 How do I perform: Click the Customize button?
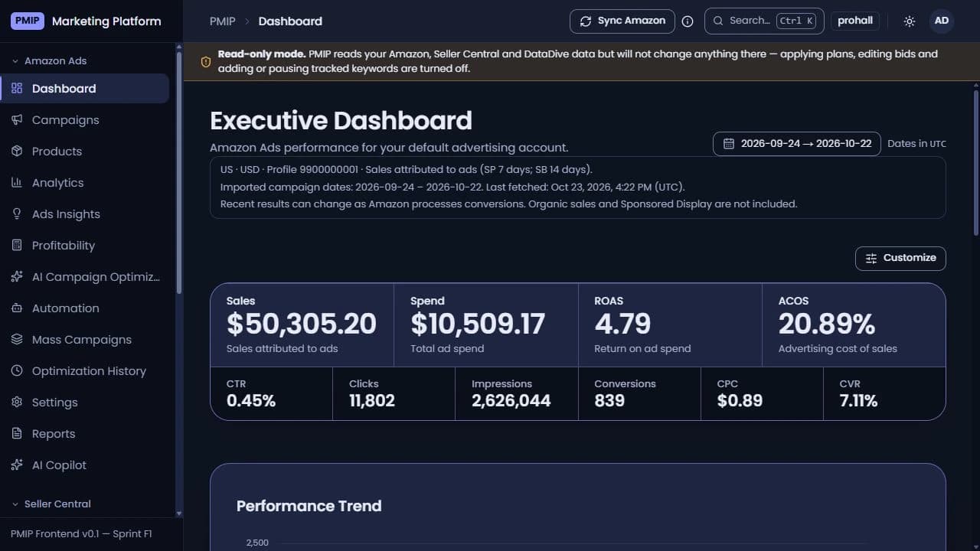[x=900, y=258]
